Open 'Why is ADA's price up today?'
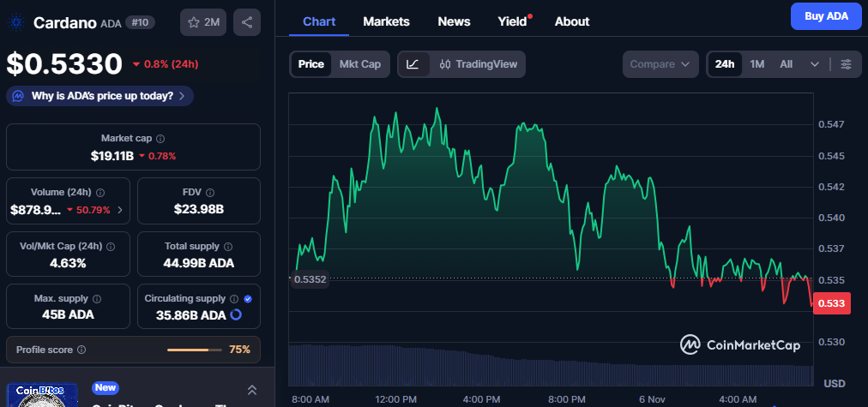 pos(99,96)
